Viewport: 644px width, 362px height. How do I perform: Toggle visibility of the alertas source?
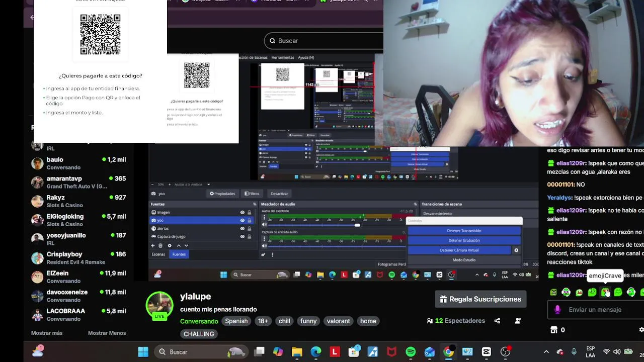pyautogui.click(x=243, y=228)
